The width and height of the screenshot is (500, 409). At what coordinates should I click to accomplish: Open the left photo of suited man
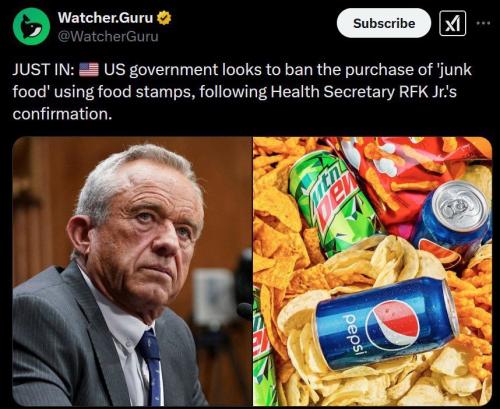pyautogui.click(x=132, y=271)
